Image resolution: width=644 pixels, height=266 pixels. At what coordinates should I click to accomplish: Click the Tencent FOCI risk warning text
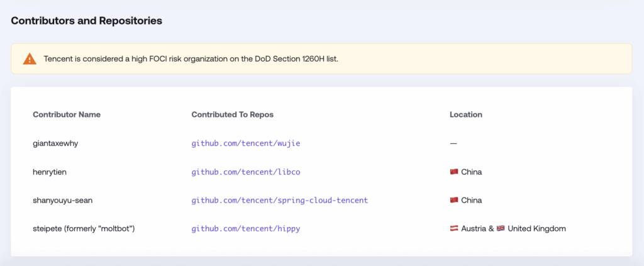coord(191,58)
